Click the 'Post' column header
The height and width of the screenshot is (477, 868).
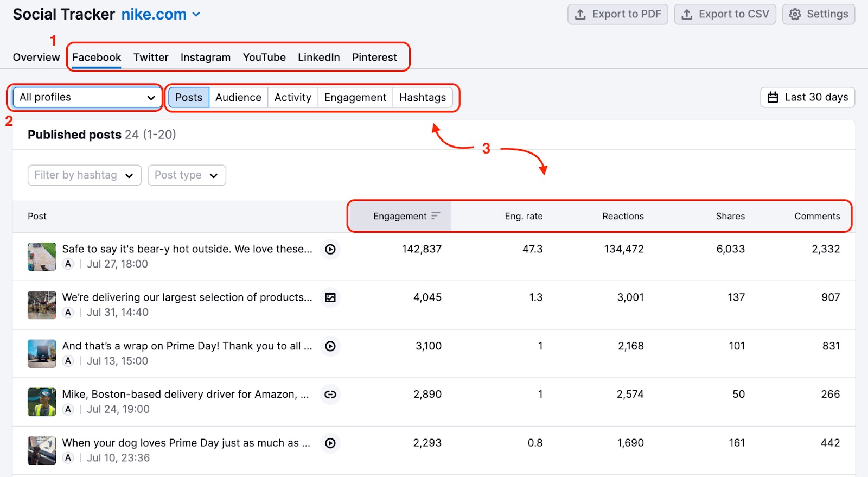(37, 216)
